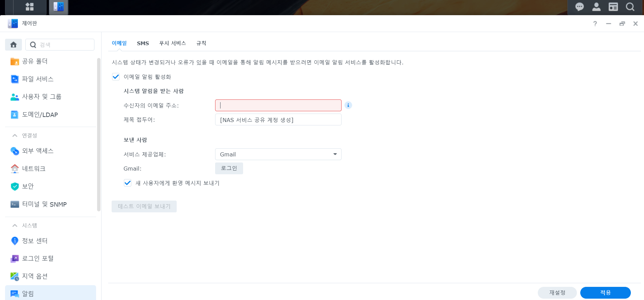Viewport: 644px width, 300px height.
Task: Open the 로그인 포털 section
Action: tap(51, 259)
